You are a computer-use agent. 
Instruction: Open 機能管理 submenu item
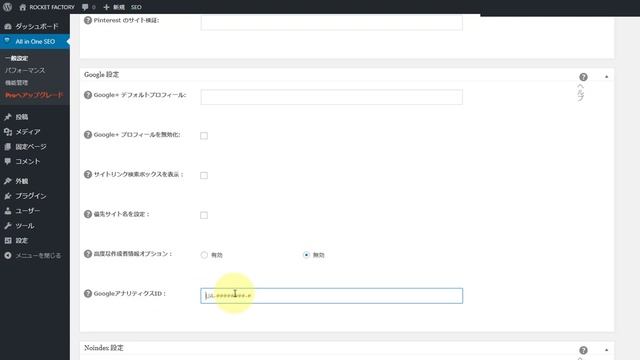pos(17,83)
